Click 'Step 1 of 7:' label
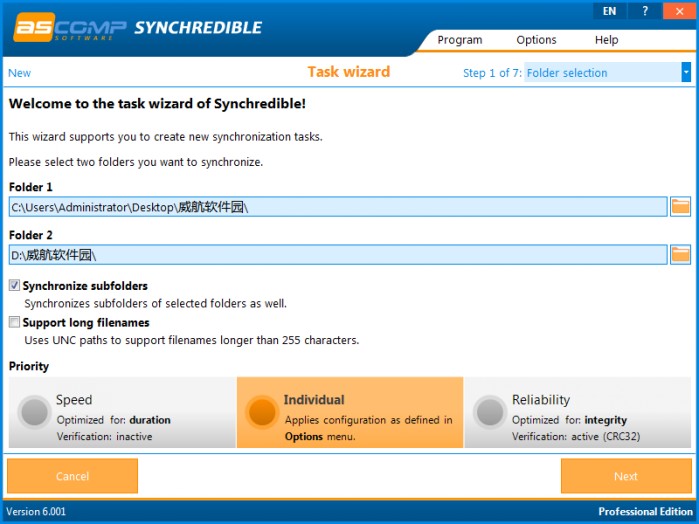Screen dimensions: 699x524 coord(492,73)
